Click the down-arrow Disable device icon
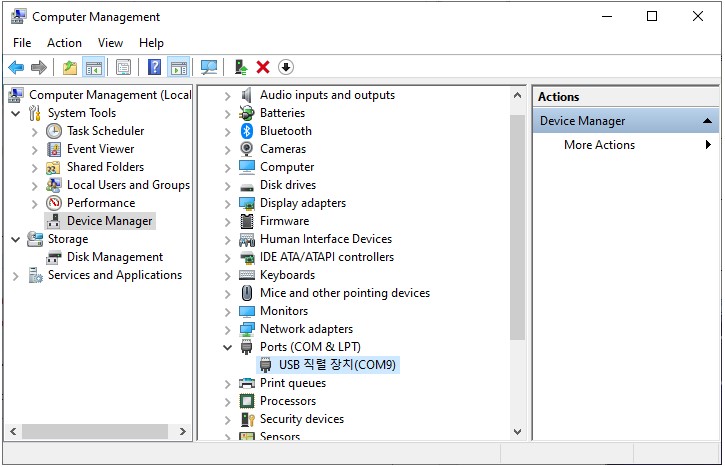The width and height of the screenshot is (725, 467). tap(286, 67)
